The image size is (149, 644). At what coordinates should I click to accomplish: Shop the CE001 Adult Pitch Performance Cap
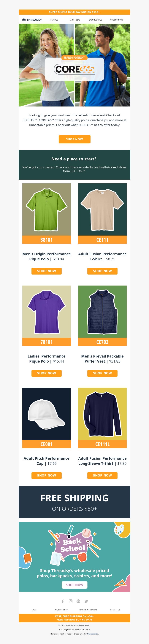coord(46,475)
